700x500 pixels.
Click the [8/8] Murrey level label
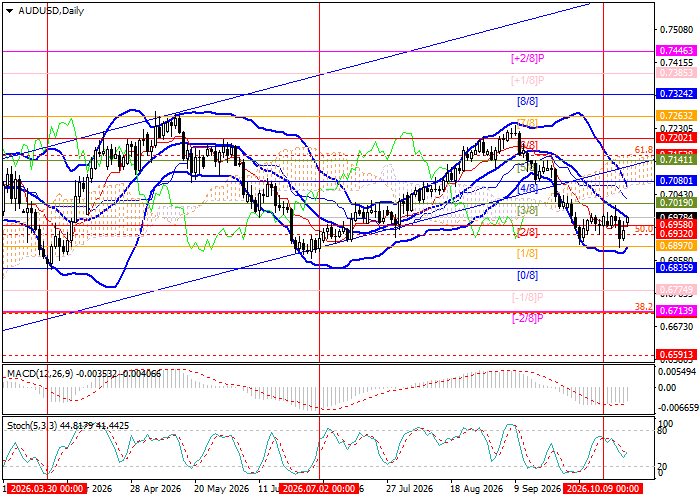pos(527,102)
